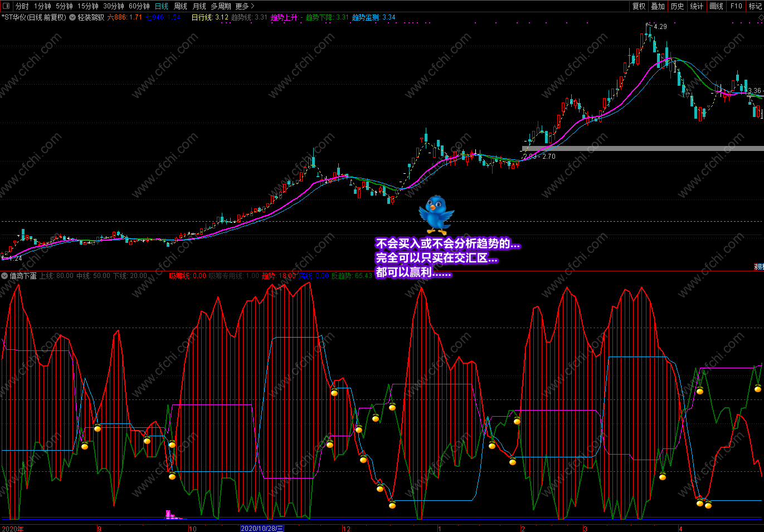Select the 多周期 multi-period view
The image size is (764, 532).
(221, 6)
